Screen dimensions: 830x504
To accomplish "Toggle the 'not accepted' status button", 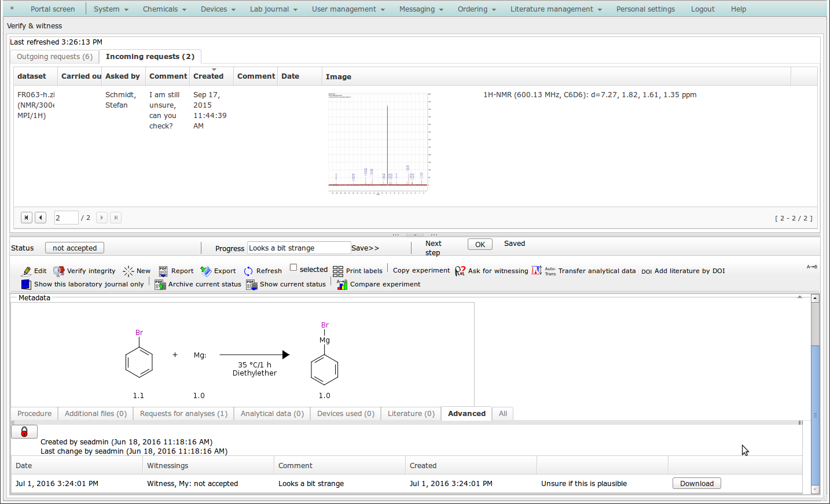I will pyautogui.click(x=75, y=248).
